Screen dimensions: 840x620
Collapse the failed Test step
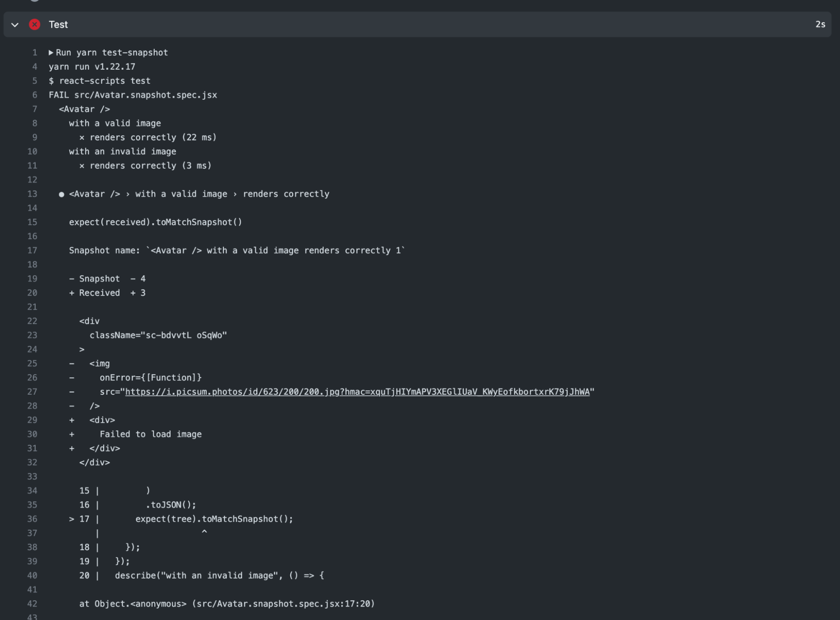(14, 24)
